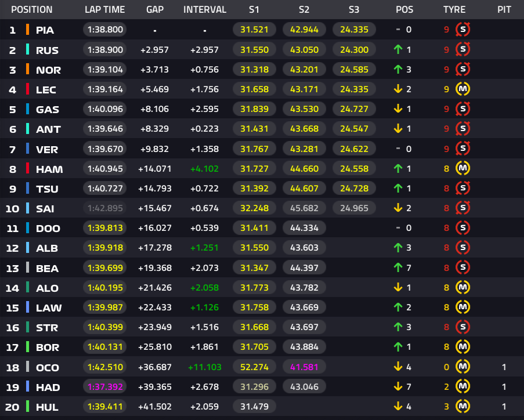Image resolution: width=524 pixels, height=420 pixels.
Task: Click HAD's yellow down arrow icon
Action: coord(397,387)
